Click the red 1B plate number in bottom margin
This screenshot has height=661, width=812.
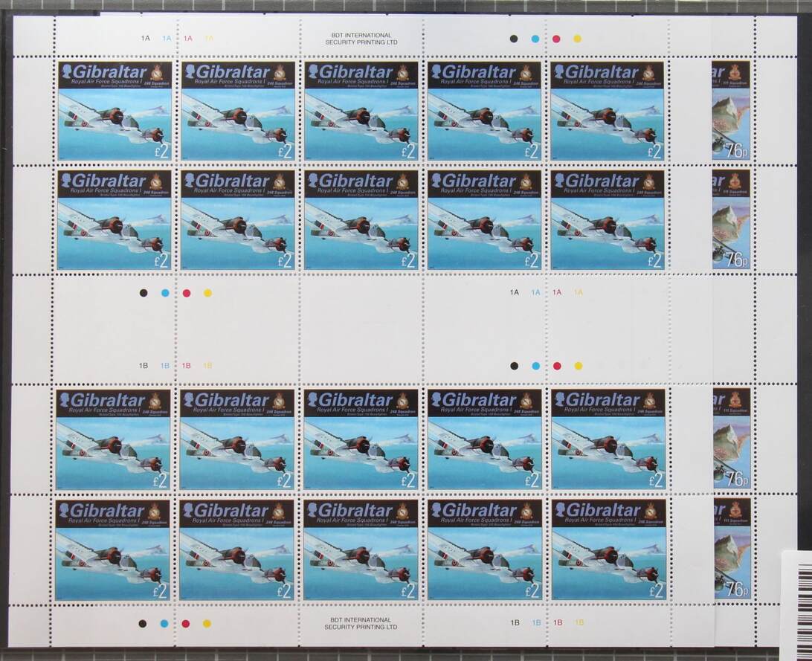coord(558,622)
